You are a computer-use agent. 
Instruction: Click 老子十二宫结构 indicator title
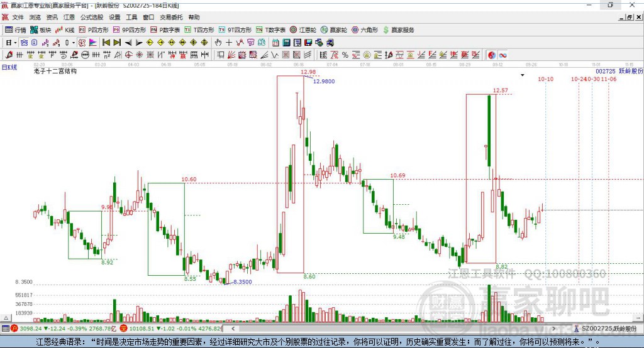pyautogui.click(x=55, y=71)
